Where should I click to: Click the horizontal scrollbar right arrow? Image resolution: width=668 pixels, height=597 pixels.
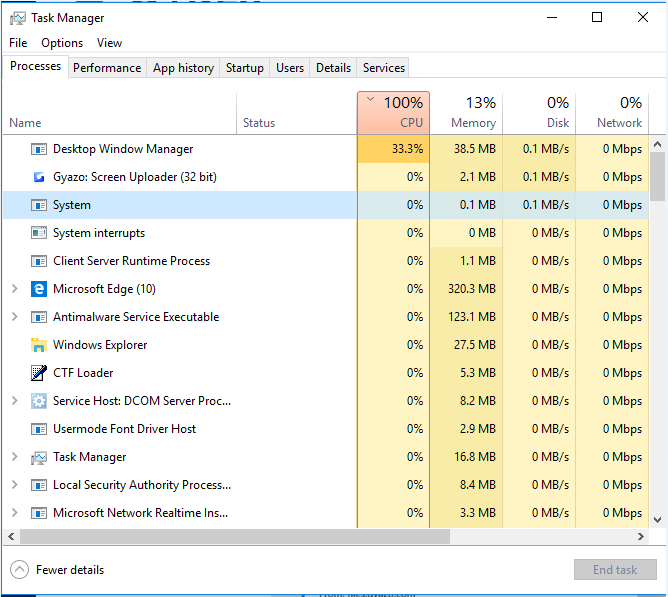point(640,536)
